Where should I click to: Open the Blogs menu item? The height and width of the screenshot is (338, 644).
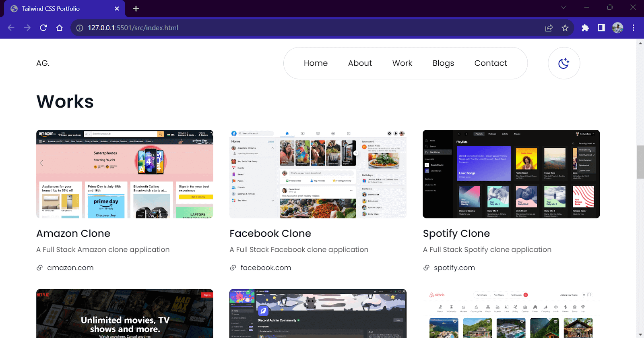pyautogui.click(x=444, y=63)
